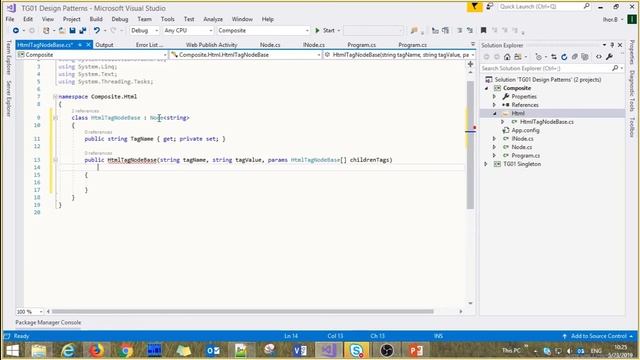
Task: Click the editor's vertical scrollbar thumb
Action: click(x=470, y=145)
